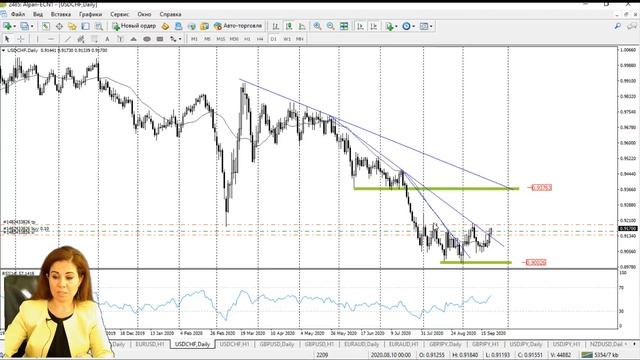Screen dimensions: 640x360
Task: Select the Fibonacci retracement tool
Action: click(x=94, y=39)
